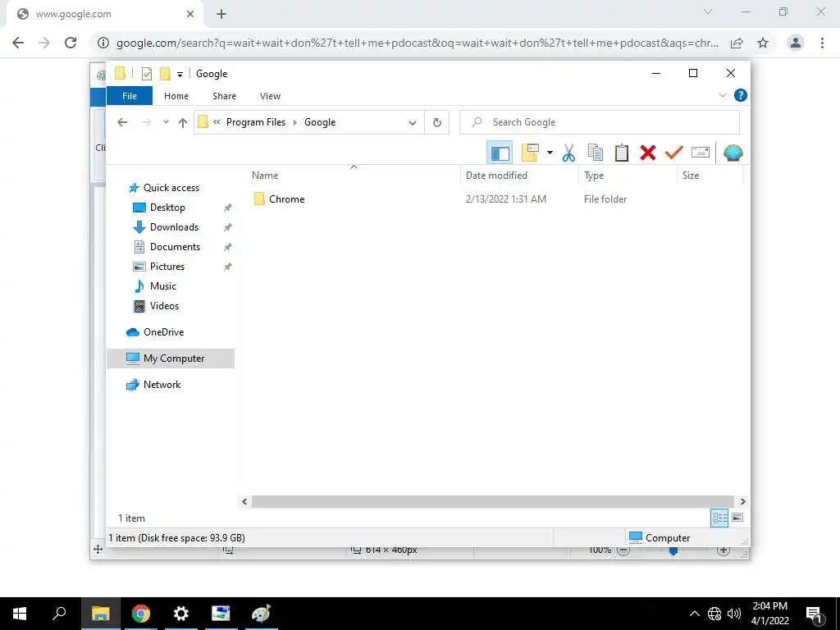Viewport: 840px width, 630px height.
Task: Click the horizontal scrollbar track
Action: tap(492, 502)
